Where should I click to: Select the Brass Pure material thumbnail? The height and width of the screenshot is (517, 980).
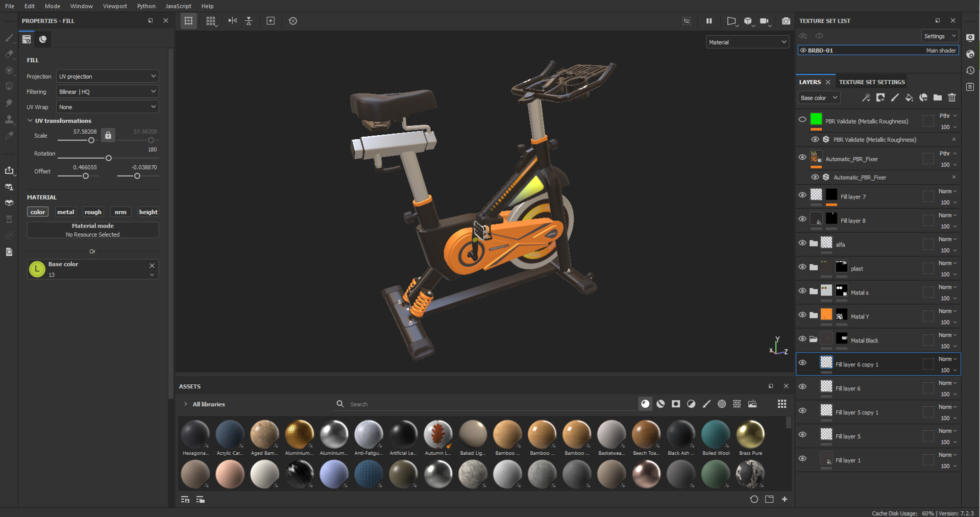tap(750, 434)
